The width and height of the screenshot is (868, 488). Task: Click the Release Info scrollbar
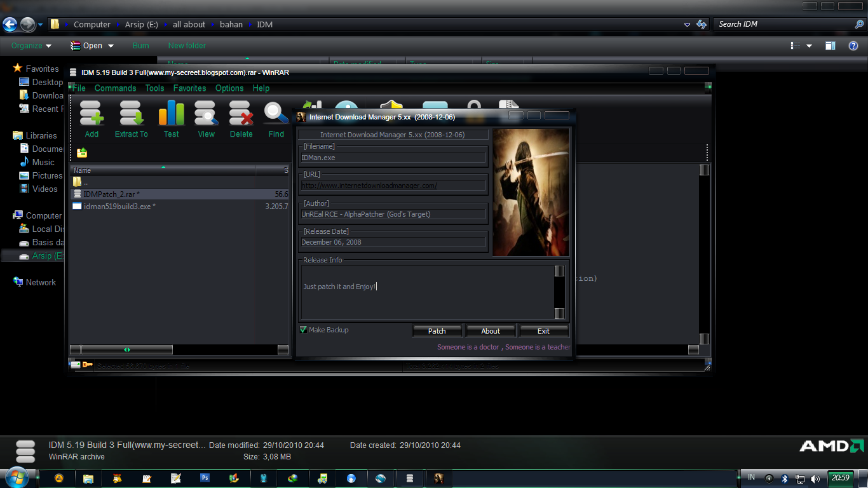[559, 292]
